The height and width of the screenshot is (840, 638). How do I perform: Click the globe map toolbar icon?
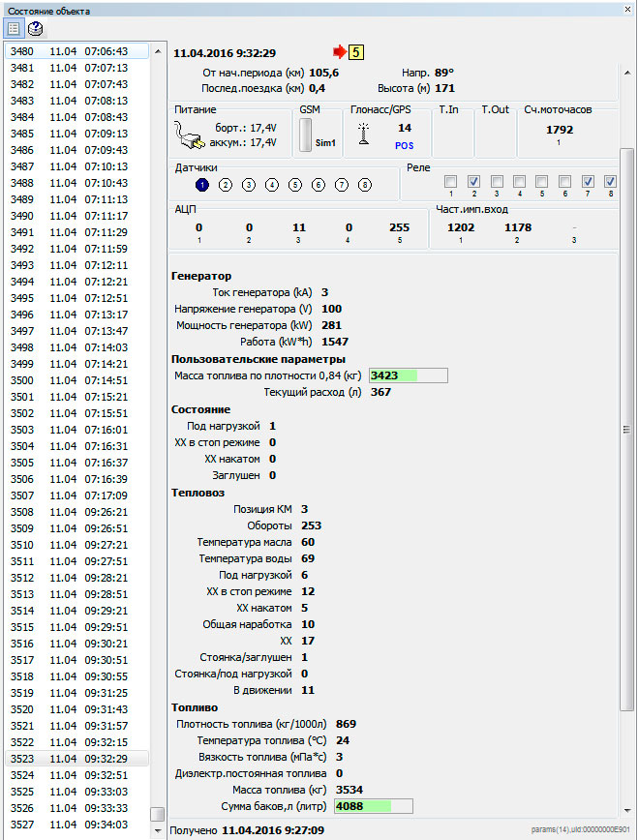point(35,29)
